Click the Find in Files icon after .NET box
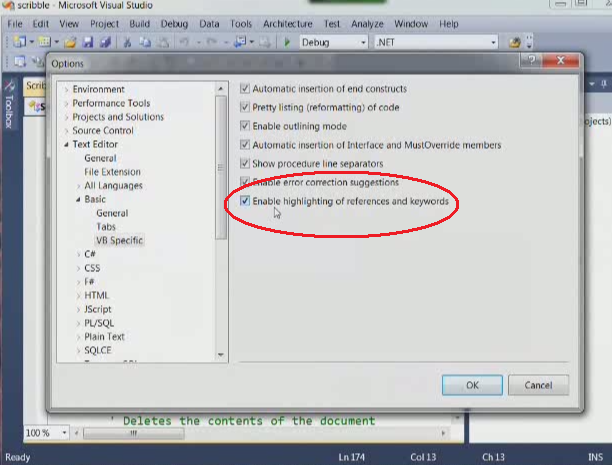The height and width of the screenshot is (465, 612). point(515,42)
